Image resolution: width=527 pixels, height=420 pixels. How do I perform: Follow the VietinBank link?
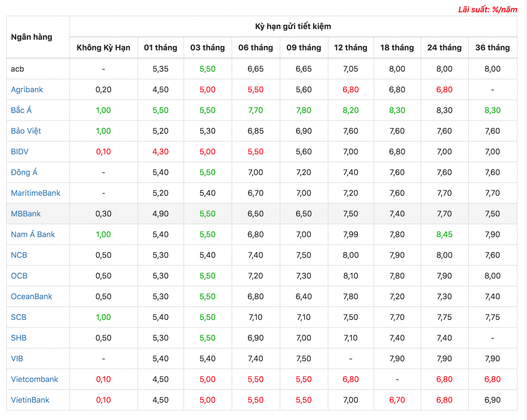[x=30, y=400]
